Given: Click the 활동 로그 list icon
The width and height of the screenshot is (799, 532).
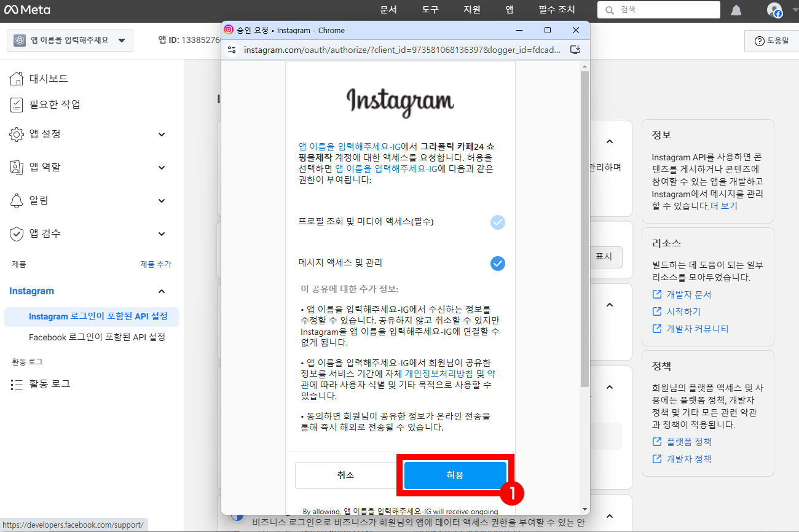Looking at the screenshot, I should point(17,384).
